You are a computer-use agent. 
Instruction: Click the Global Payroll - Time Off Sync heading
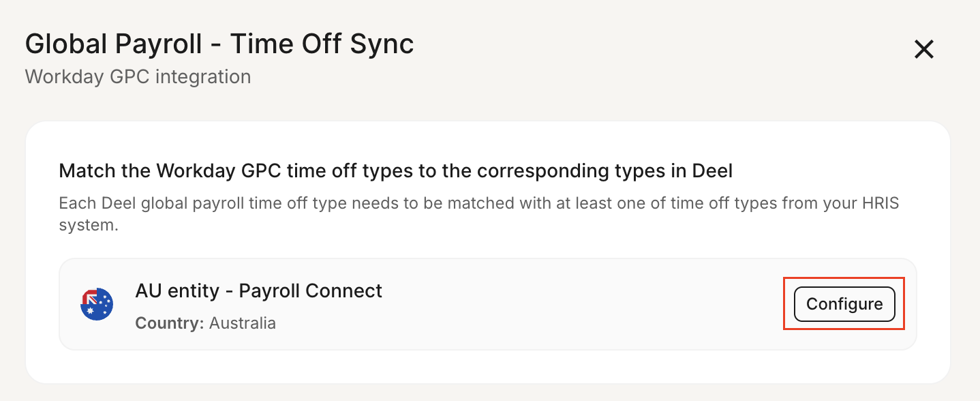219,43
